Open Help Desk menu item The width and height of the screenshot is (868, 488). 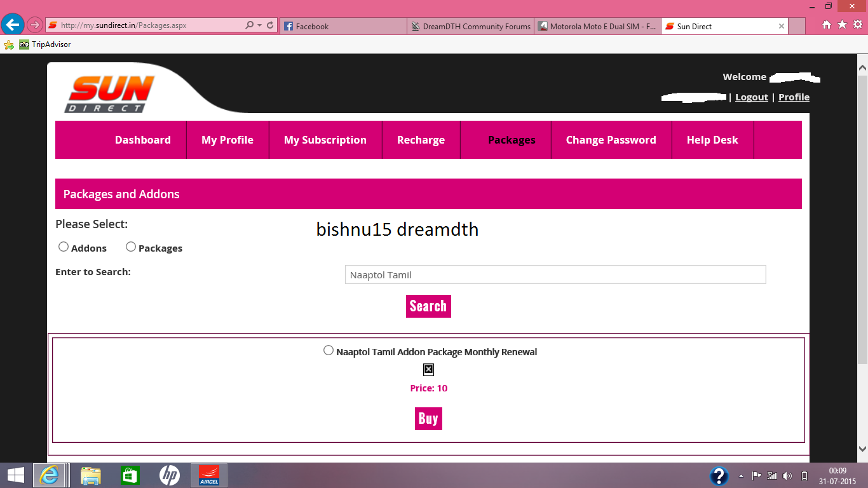tap(712, 140)
